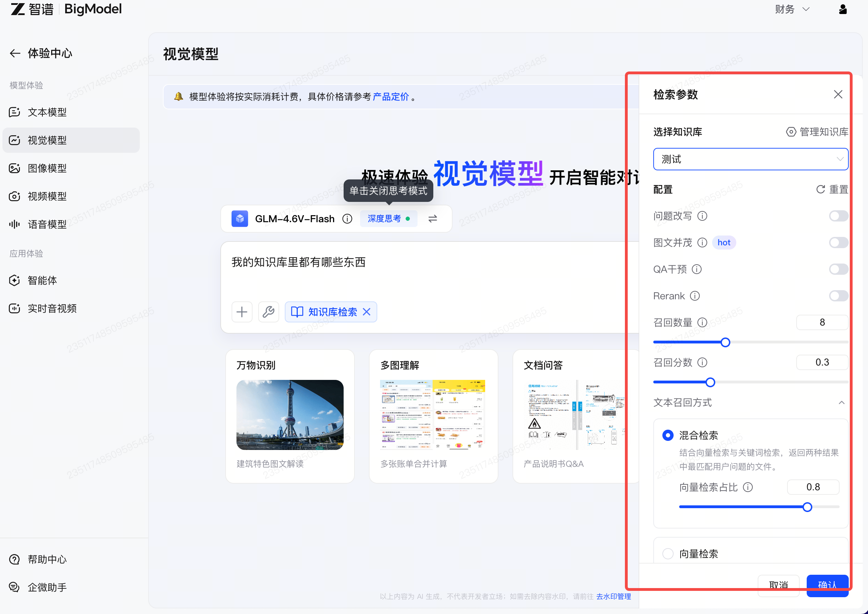Show info for 召回数量
Screen dimensions: 868x614
702,322
